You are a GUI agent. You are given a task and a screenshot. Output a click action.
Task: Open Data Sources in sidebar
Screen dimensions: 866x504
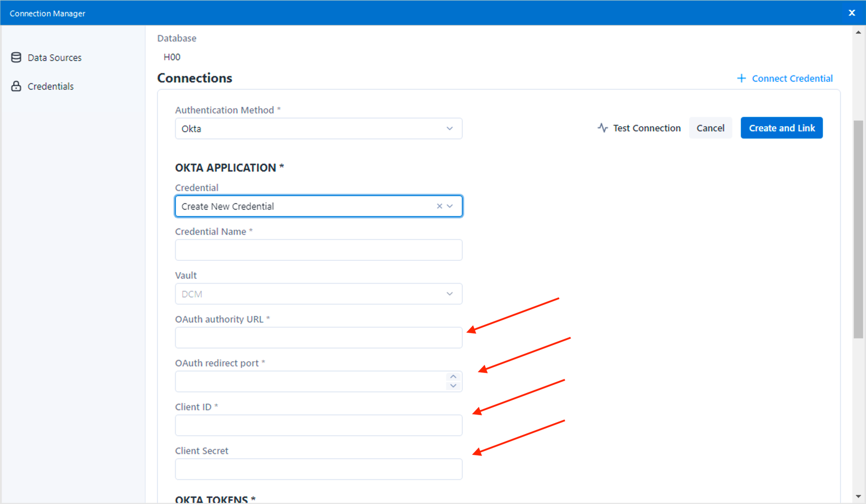click(54, 58)
